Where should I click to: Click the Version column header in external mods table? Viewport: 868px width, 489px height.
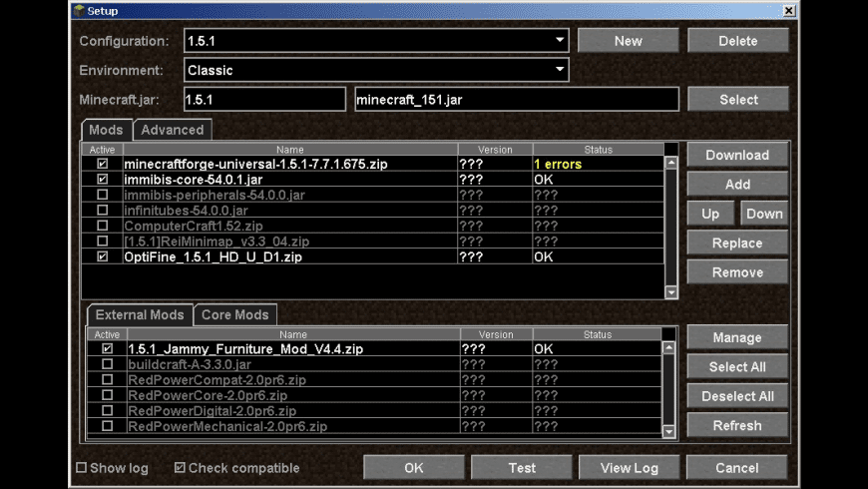(x=496, y=334)
